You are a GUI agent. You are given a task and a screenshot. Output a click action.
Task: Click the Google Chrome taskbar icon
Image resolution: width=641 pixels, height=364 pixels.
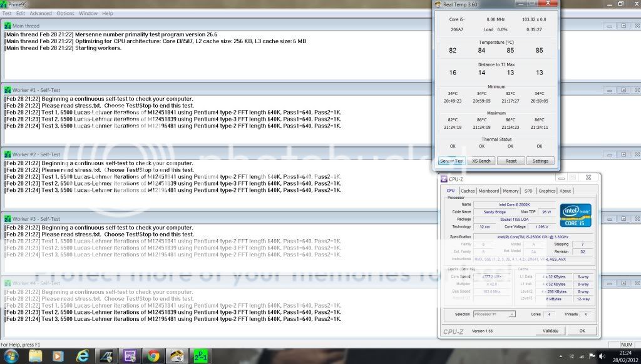pyautogui.click(x=153, y=356)
